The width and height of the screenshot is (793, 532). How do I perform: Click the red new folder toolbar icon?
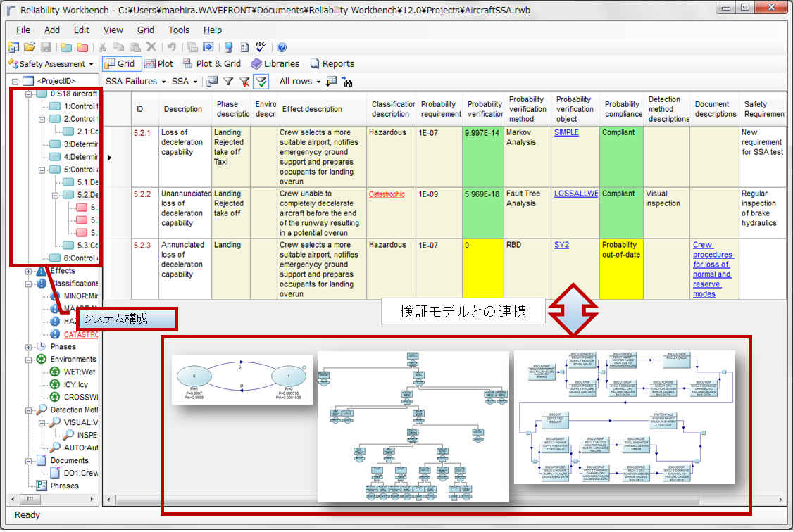(82, 47)
